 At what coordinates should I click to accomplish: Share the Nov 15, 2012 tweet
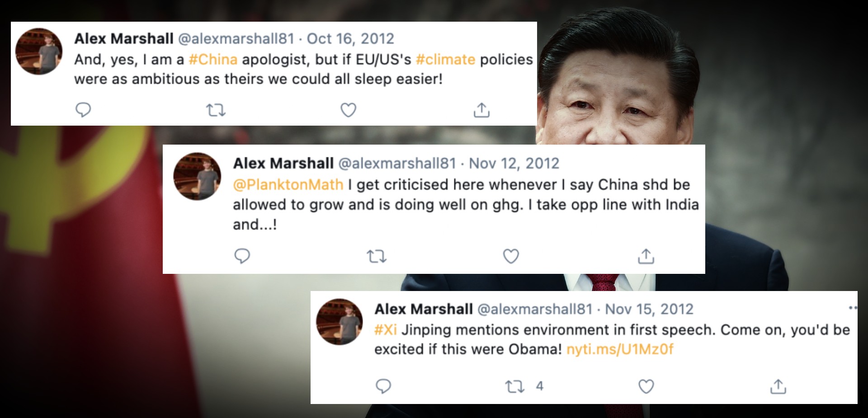pos(778,386)
